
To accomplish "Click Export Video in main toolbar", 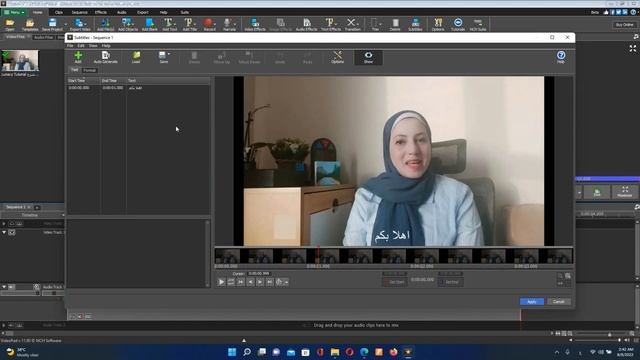I will tap(80, 24).
